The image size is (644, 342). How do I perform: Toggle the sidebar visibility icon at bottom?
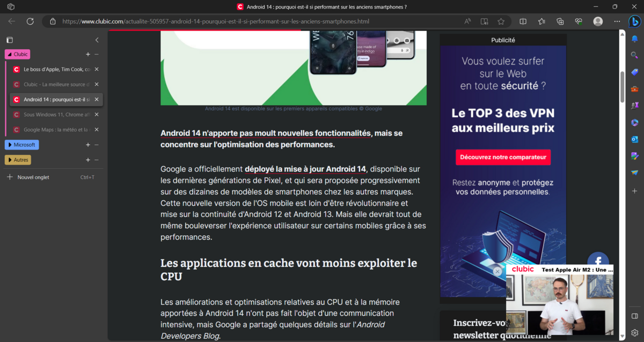[634, 316]
